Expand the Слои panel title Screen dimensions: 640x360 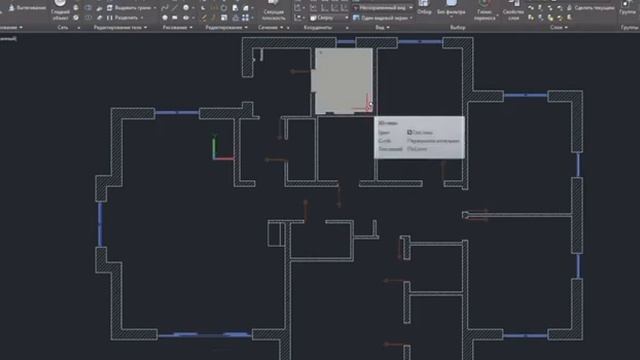[x=558, y=27]
